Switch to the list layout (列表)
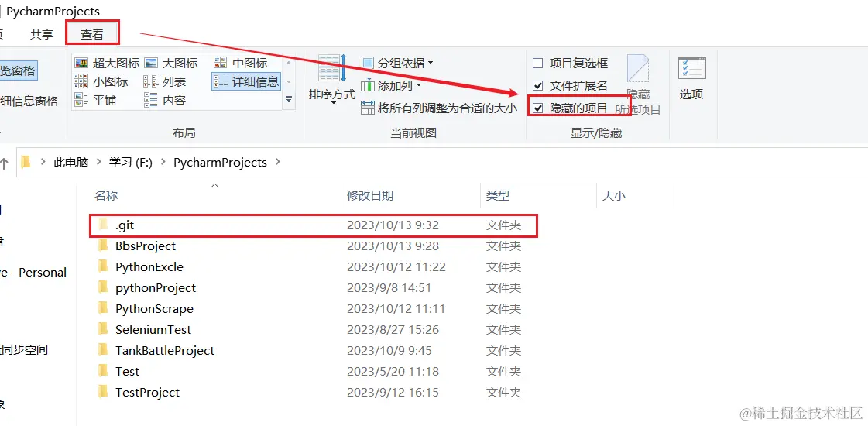The image size is (868, 426). [x=165, y=82]
